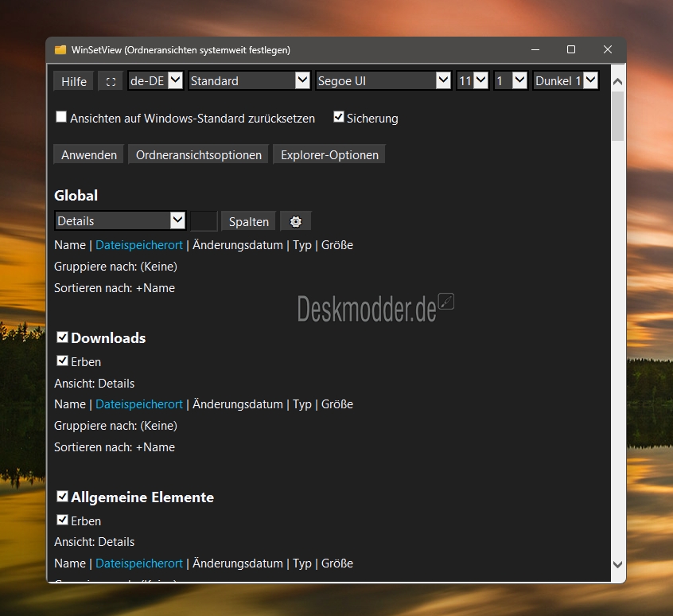Click 'Sortieren nach: +Name' under Global
The height and width of the screenshot is (616, 673).
point(115,288)
